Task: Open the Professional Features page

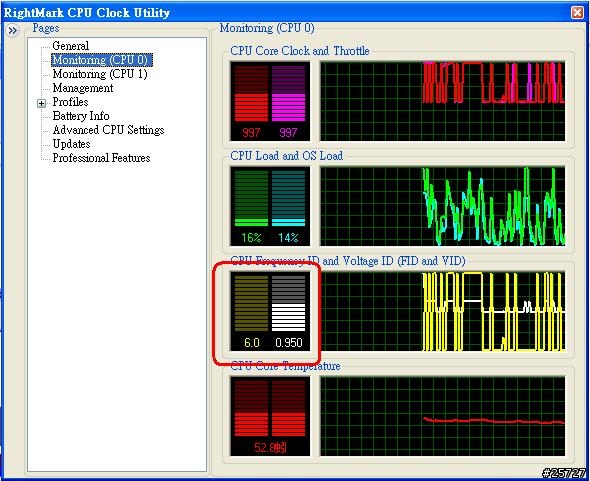Action: (101, 158)
